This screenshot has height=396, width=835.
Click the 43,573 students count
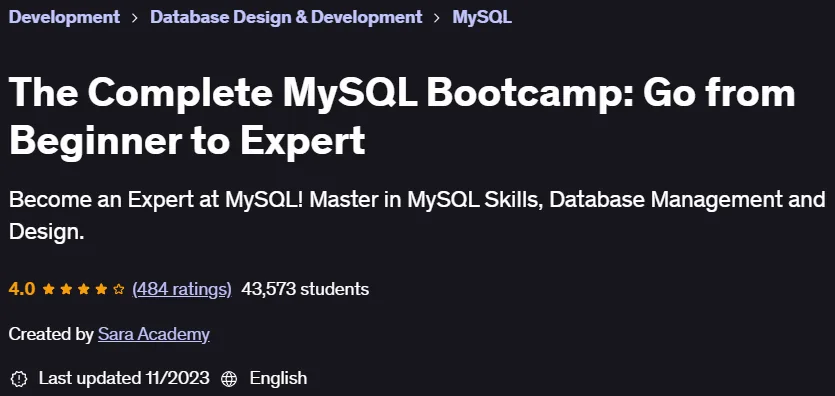[x=305, y=289]
